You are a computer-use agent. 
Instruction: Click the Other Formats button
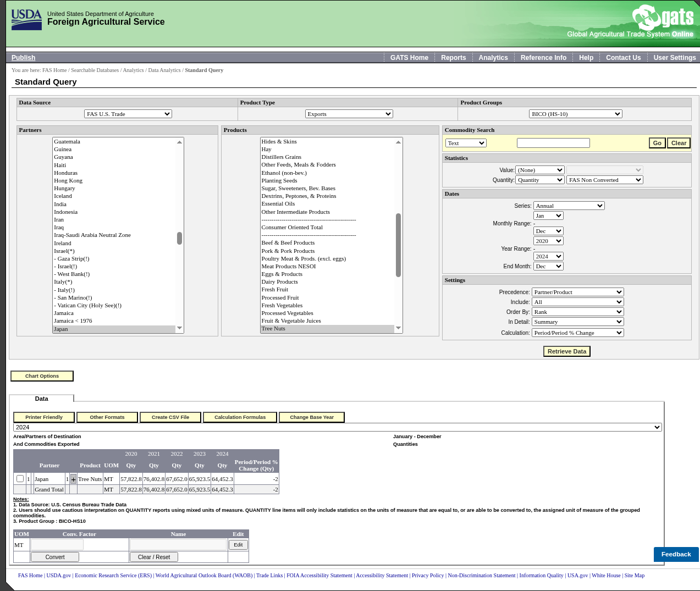107,417
